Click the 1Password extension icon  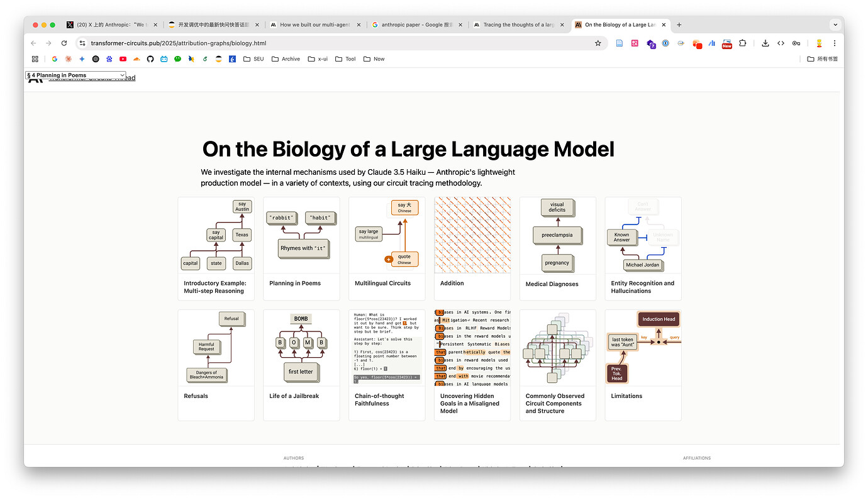tap(665, 43)
